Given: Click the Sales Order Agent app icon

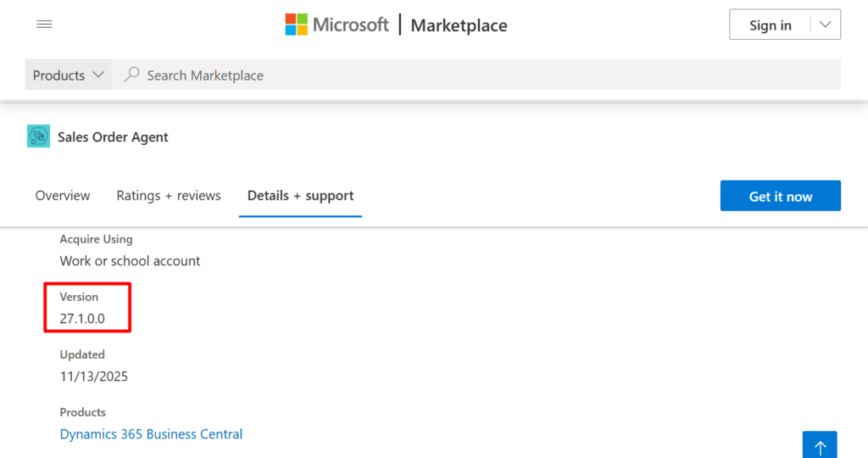Looking at the screenshot, I should (x=38, y=137).
